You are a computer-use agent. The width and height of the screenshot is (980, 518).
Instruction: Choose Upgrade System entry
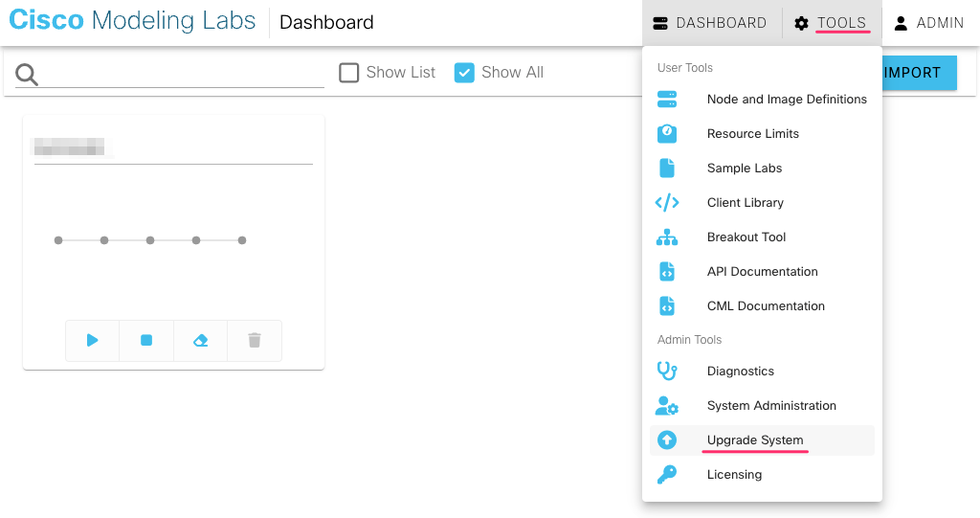[762, 440]
